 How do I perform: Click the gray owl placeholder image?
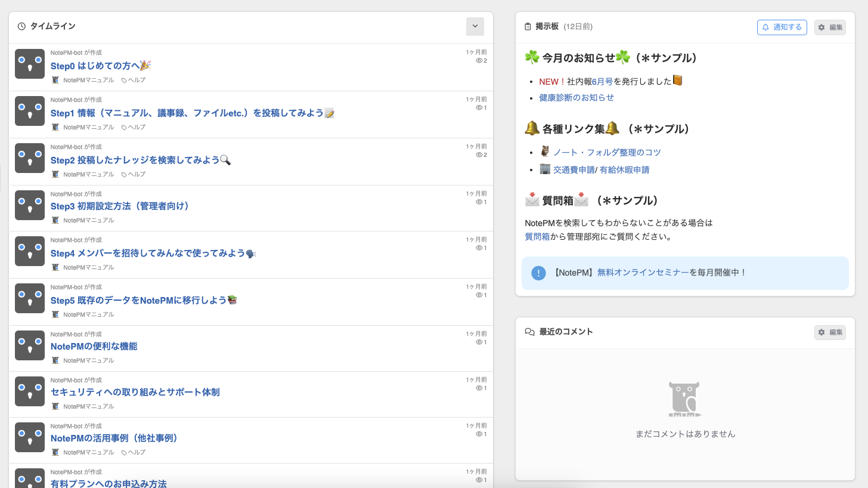tap(684, 399)
